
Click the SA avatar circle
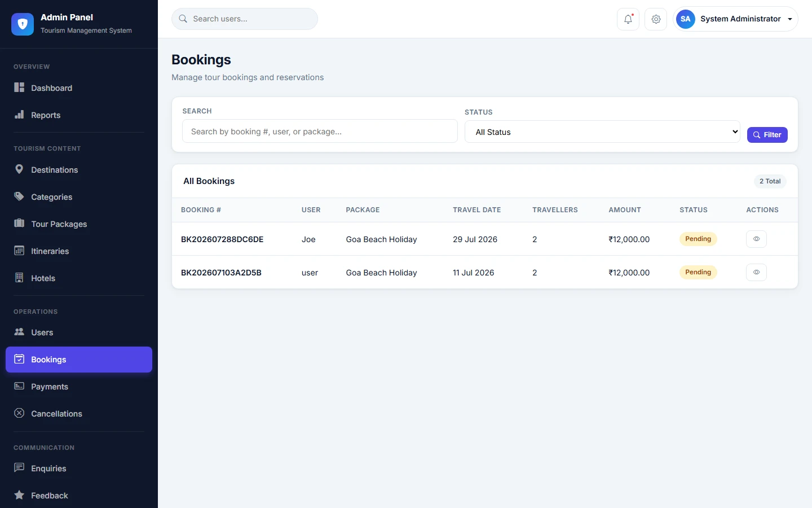686,19
